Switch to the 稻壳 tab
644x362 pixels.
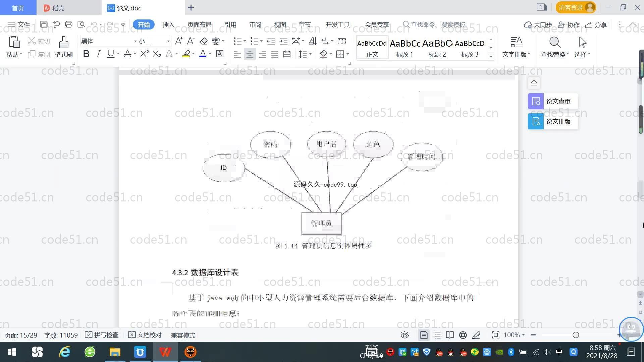68,8
